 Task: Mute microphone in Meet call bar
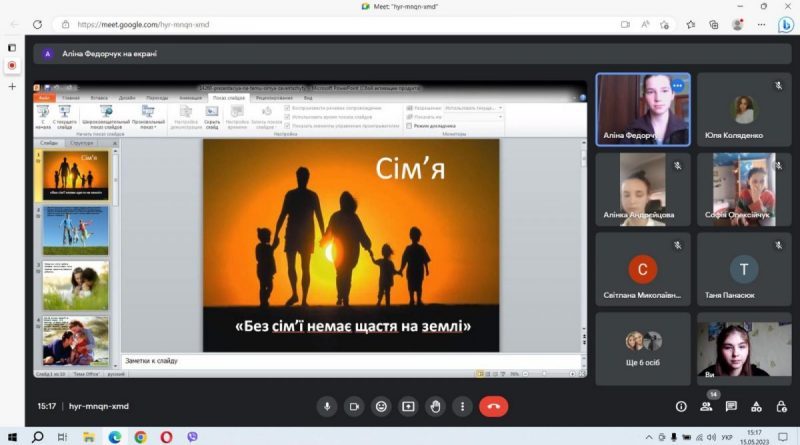point(327,407)
